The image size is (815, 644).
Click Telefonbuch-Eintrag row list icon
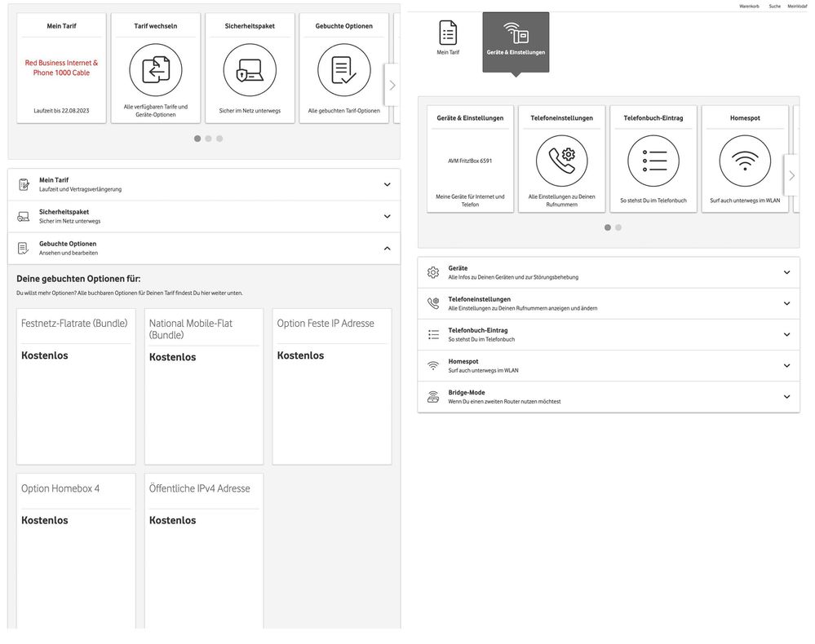(433, 334)
